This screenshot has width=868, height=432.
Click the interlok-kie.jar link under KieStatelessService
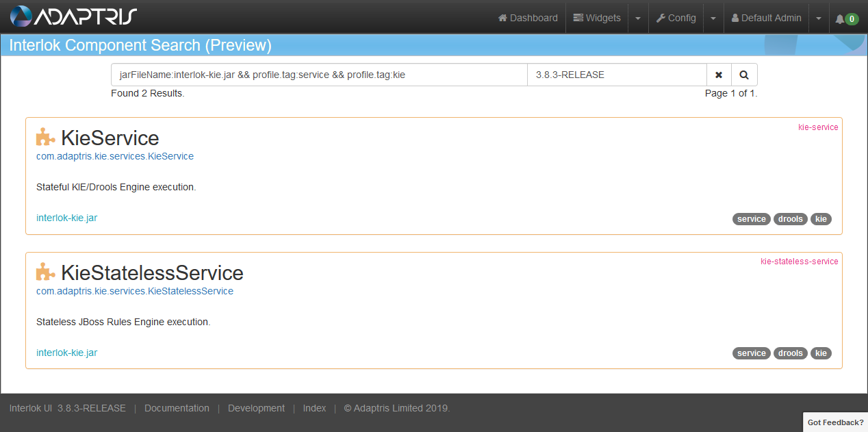66,353
